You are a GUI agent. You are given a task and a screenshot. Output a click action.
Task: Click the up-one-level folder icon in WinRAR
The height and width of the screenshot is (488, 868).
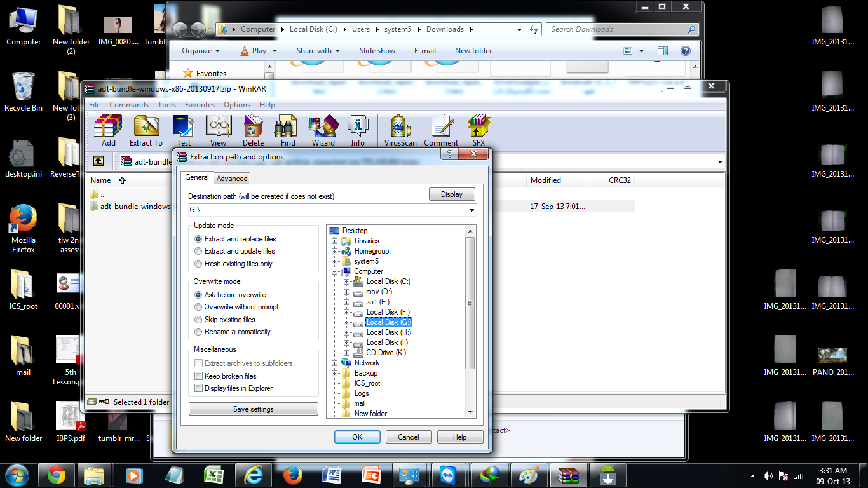coord(98,161)
